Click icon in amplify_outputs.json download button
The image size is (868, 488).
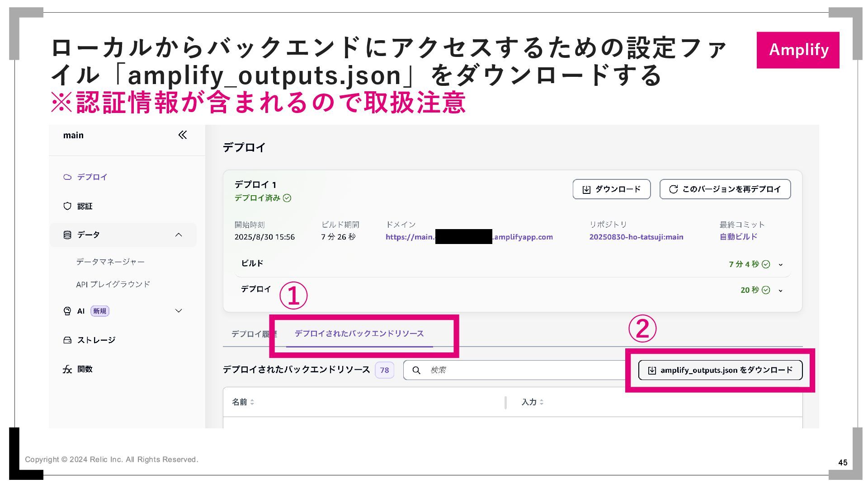point(652,371)
